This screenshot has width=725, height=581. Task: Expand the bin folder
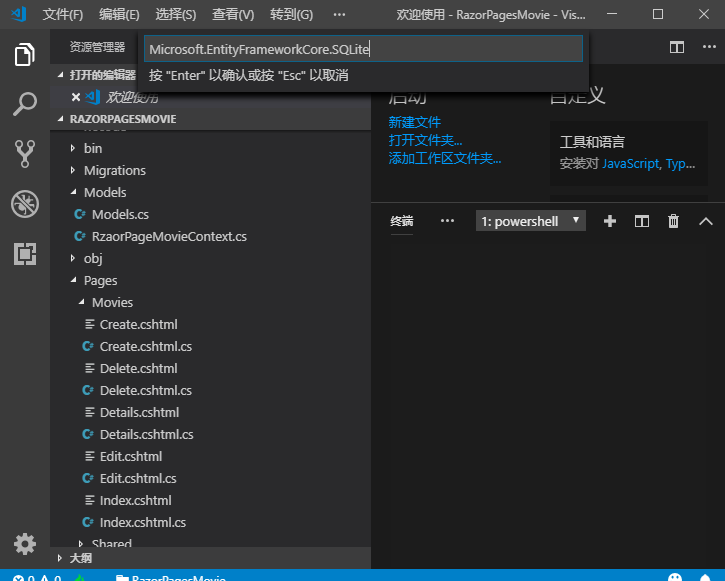pyautogui.click(x=73, y=148)
